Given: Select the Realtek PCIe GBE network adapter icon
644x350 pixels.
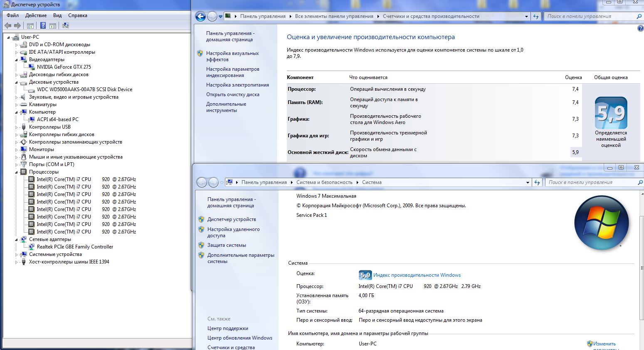Looking at the screenshot, I should 31,247.
